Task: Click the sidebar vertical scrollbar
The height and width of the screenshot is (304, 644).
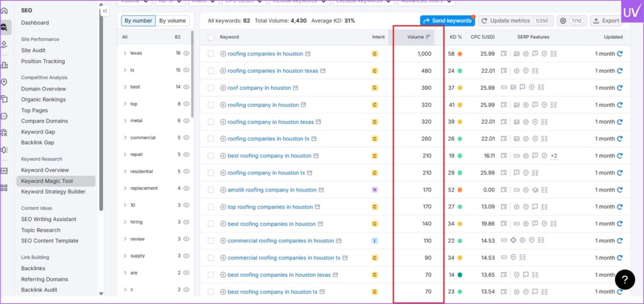Action: tap(101, 126)
